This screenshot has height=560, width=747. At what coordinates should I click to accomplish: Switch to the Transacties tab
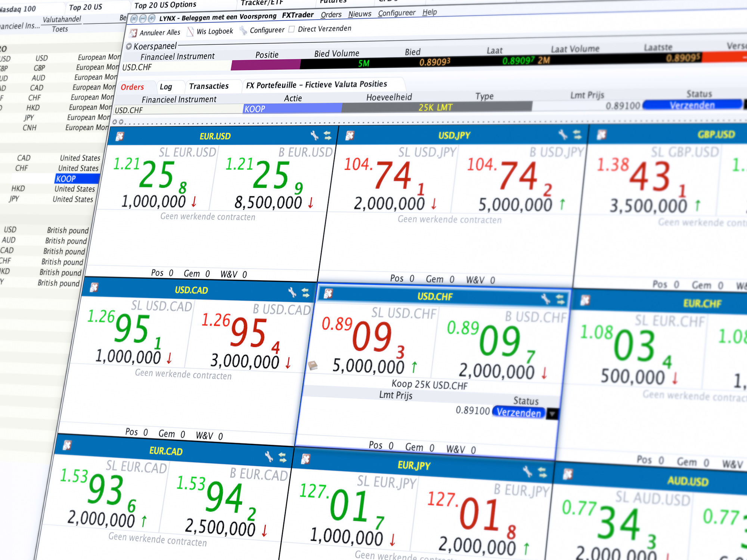tap(209, 86)
